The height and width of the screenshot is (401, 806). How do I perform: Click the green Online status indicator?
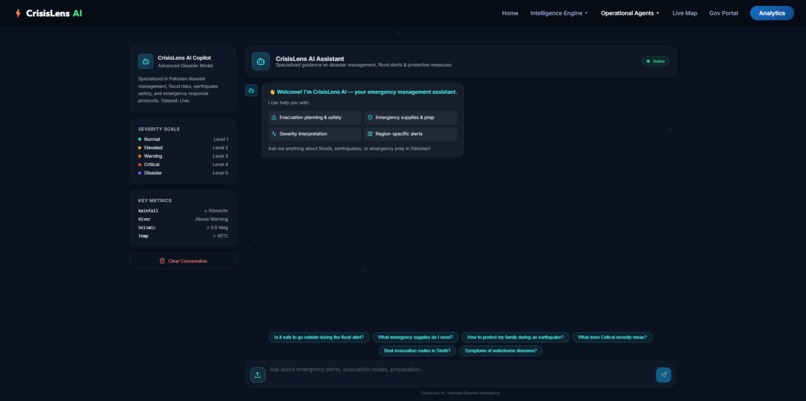(655, 61)
